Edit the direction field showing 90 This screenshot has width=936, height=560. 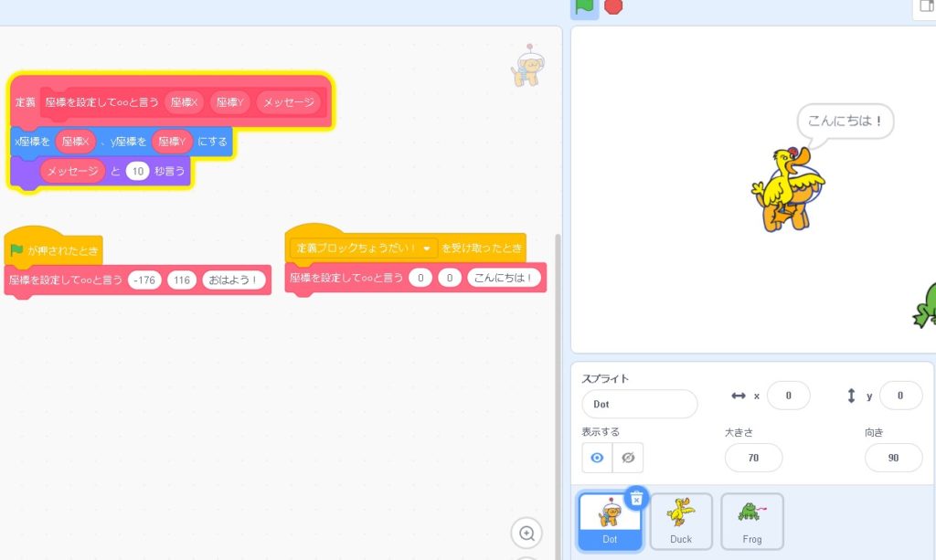893,458
